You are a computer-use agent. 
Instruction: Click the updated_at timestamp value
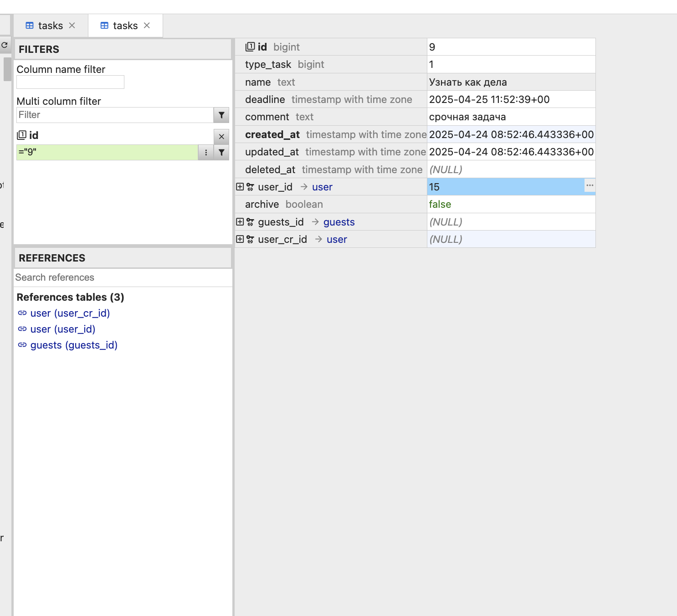[x=511, y=152]
